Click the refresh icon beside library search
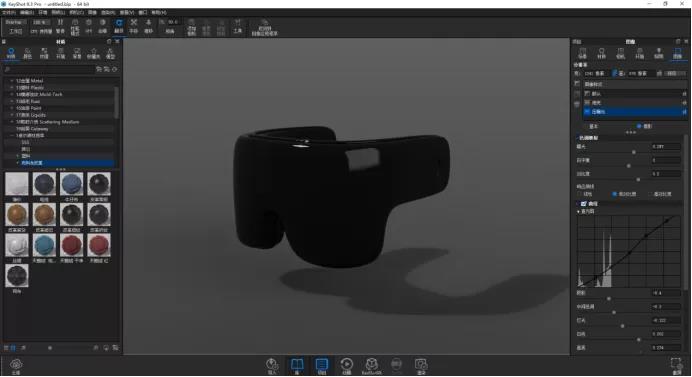The height and width of the screenshot is (377, 692). [115, 69]
